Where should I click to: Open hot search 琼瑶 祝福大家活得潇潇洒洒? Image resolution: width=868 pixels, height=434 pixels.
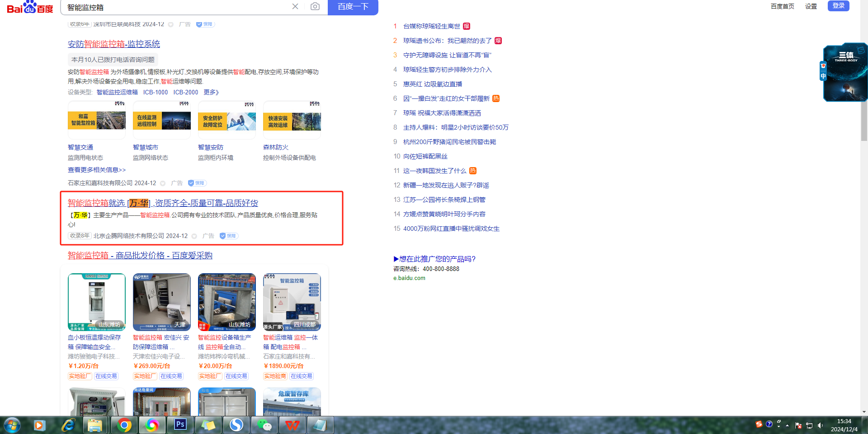click(x=442, y=113)
